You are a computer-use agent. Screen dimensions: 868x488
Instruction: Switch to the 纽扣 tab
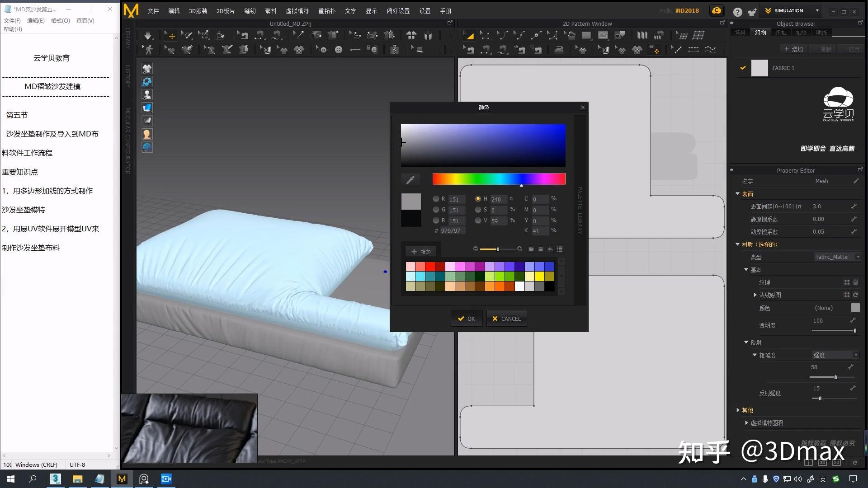781,33
